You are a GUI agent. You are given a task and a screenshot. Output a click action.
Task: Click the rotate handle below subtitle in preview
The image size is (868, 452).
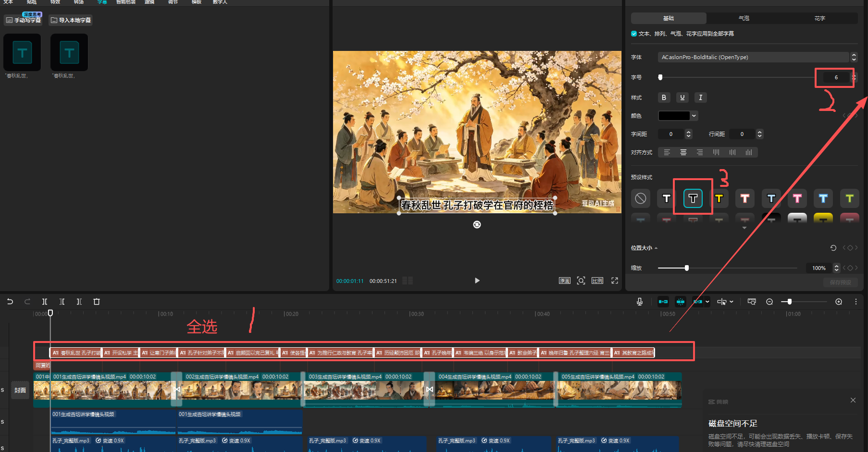(477, 224)
